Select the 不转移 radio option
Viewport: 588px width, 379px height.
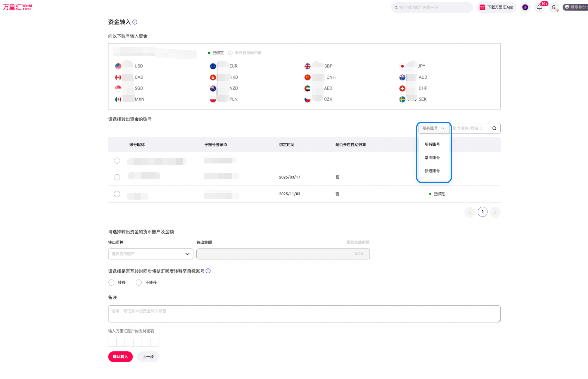[139, 282]
